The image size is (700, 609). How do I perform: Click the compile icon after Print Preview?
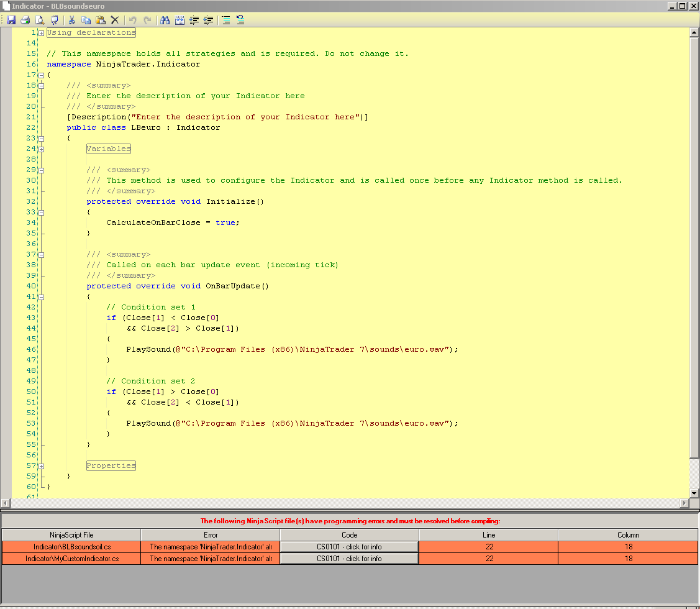tap(54, 20)
